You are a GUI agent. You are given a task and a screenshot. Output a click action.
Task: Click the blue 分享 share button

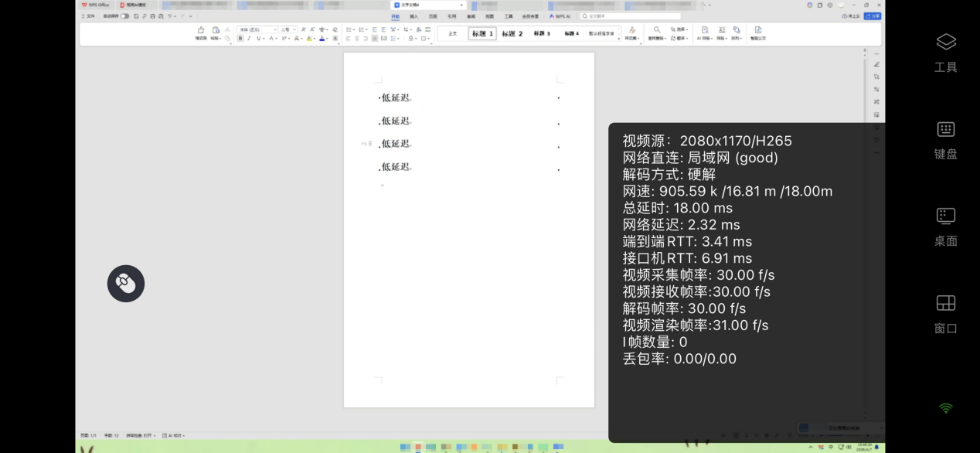pyautogui.click(x=873, y=15)
